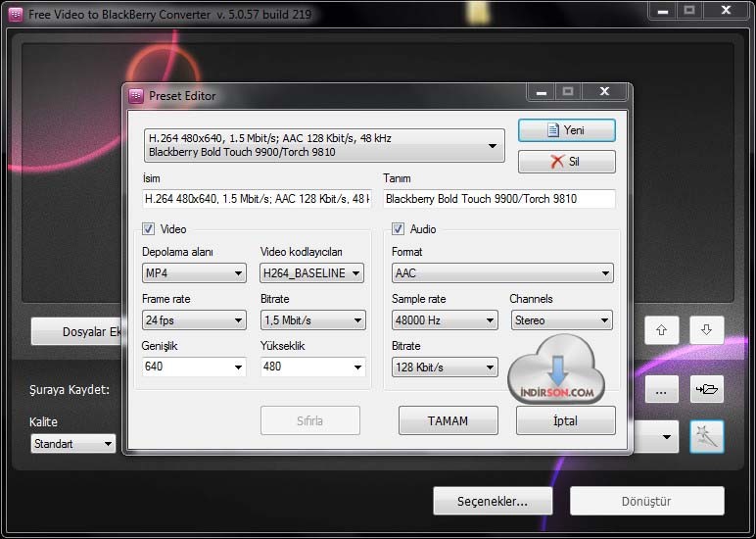Viewport: 756px width, 539px height.
Task: Click the browse ellipsis button in main window
Action: (x=662, y=389)
